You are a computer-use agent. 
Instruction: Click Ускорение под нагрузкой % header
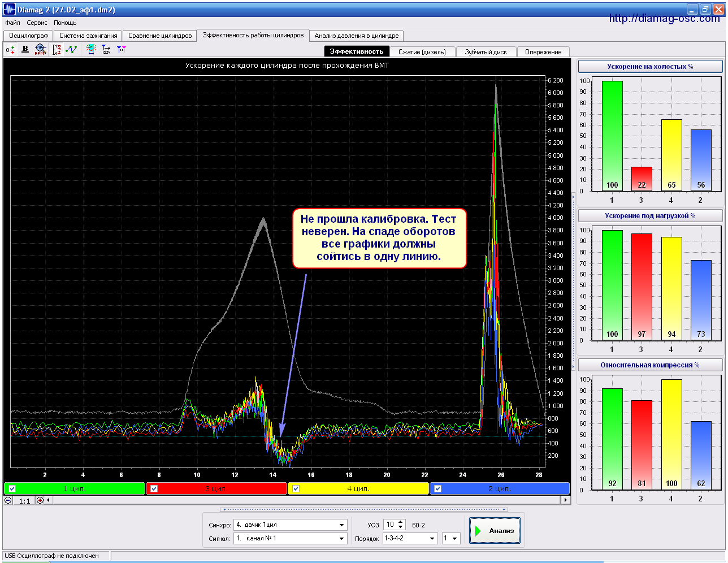coord(650,216)
